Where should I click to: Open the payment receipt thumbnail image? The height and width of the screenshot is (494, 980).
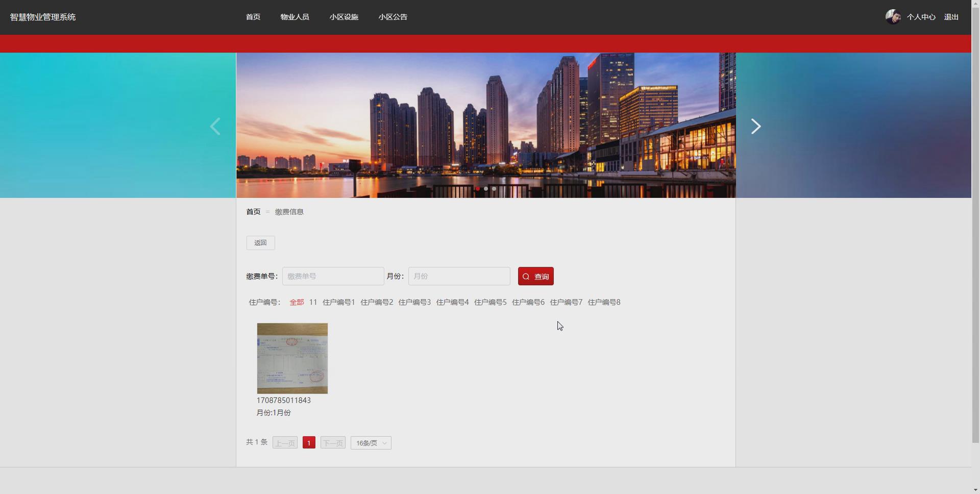[292, 358]
